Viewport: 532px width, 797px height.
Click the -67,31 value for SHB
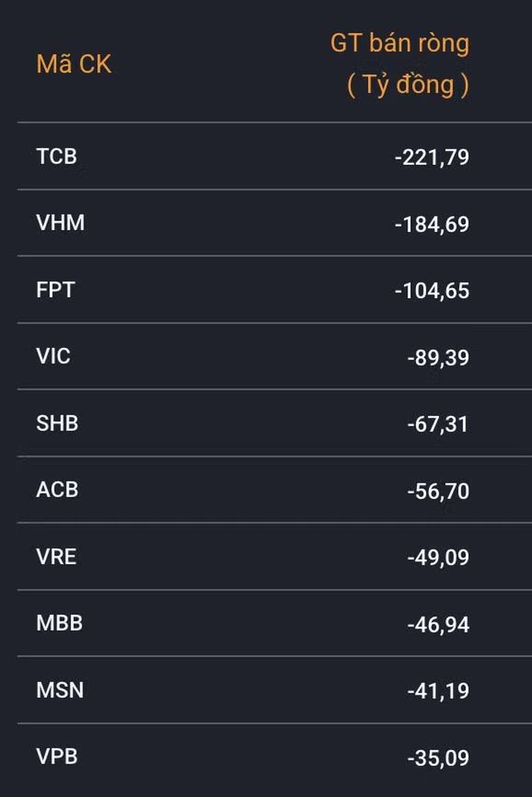coord(438,425)
